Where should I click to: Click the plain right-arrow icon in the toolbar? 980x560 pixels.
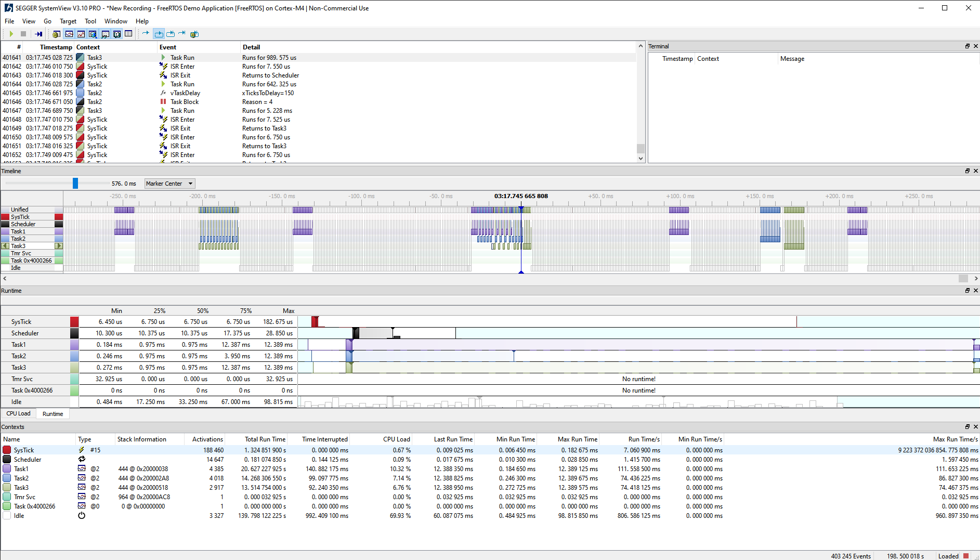pos(146,34)
